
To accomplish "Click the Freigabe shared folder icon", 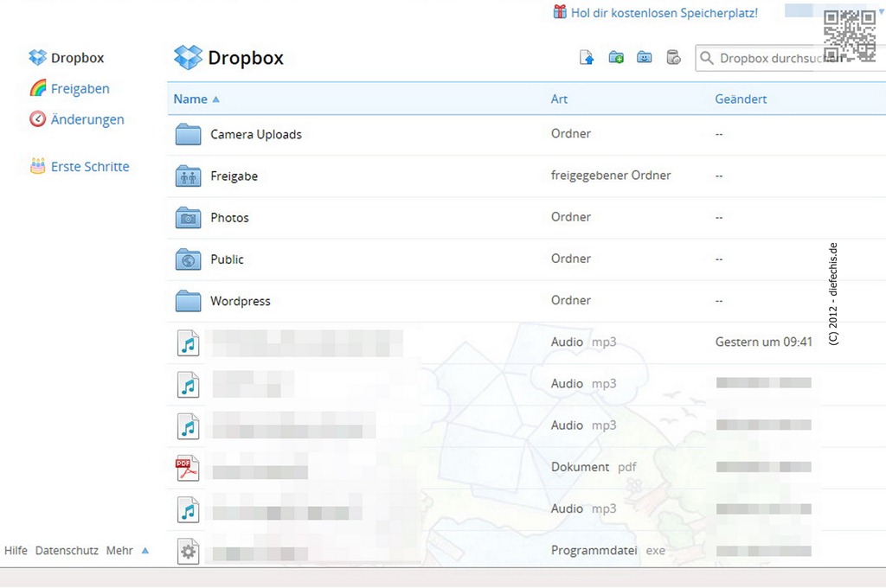I will tap(188, 176).
